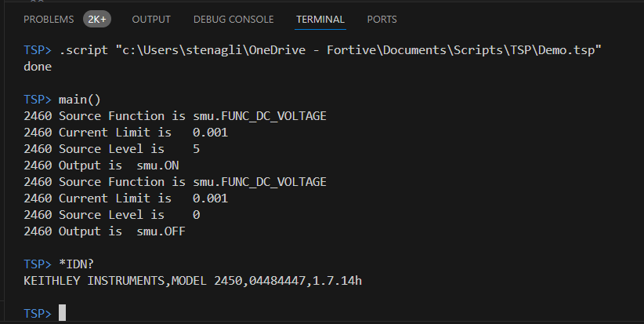Screen dimensions: 644x324
Task: Switch to the PROBLEMS tab
Action: [49, 20]
